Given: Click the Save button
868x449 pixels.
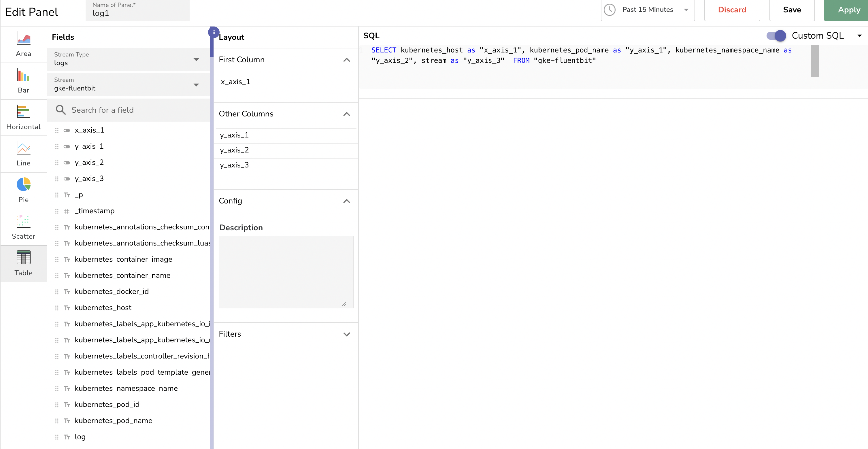Looking at the screenshot, I should (792, 10).
